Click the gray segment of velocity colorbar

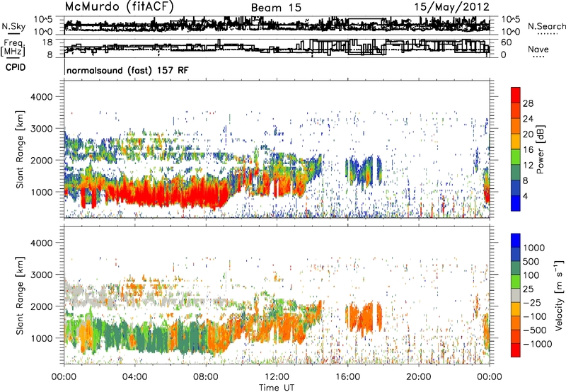[x=516, y=295]
